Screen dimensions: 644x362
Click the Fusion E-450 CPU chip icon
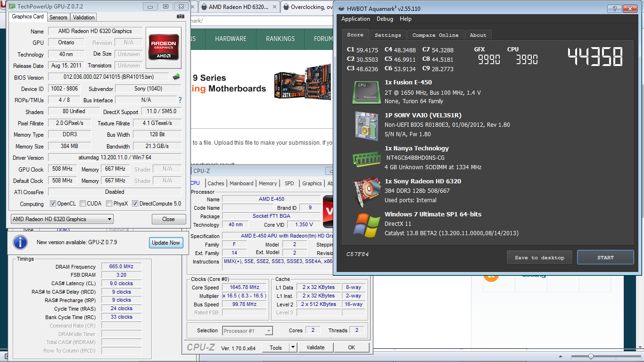[x=366, y=92]
